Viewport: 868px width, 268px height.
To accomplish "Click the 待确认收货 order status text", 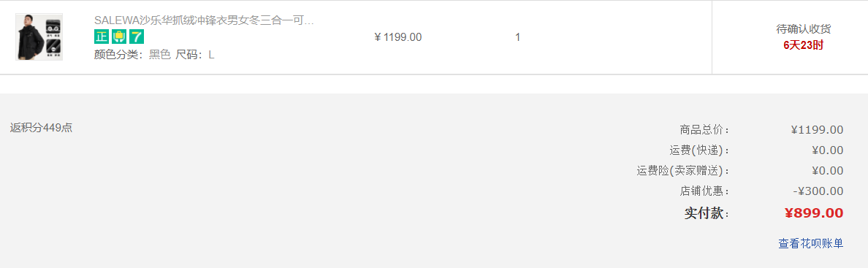I will (803, 29).
